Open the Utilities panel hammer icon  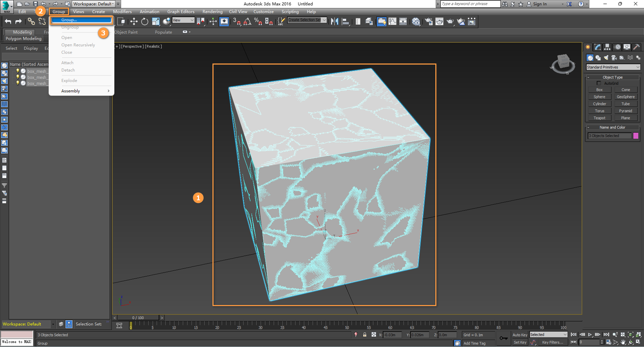point(637,47)
